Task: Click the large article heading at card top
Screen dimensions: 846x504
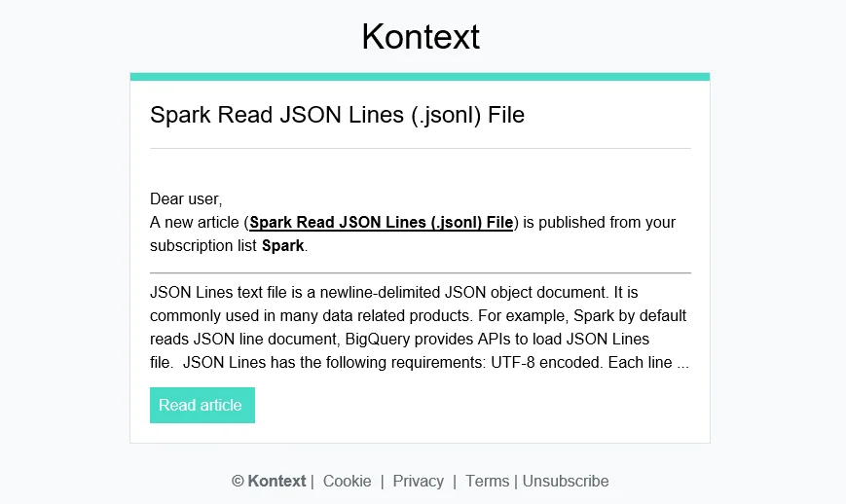Action: point(337,115)
